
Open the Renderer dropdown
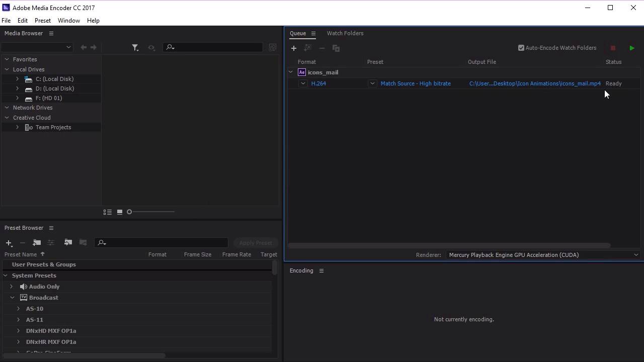(x=542, y=255)
